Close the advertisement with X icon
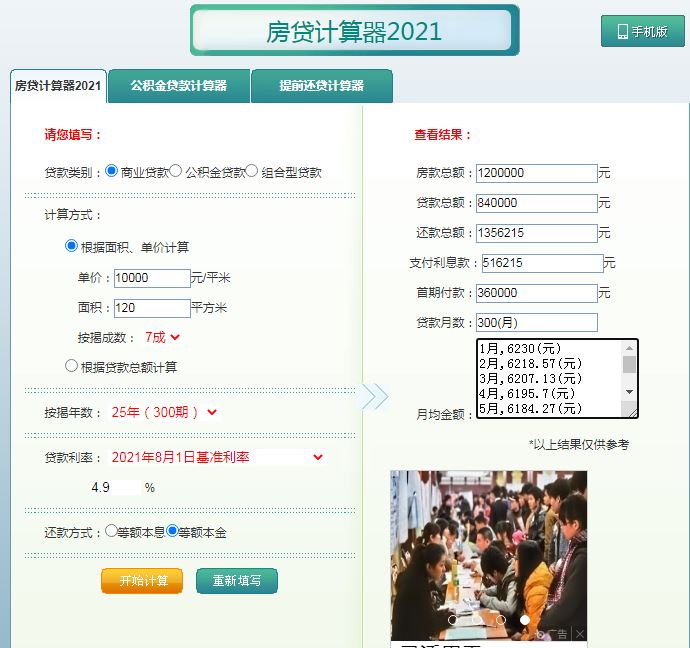The width and height of the screenshot is (690, 648). [580, 634]
